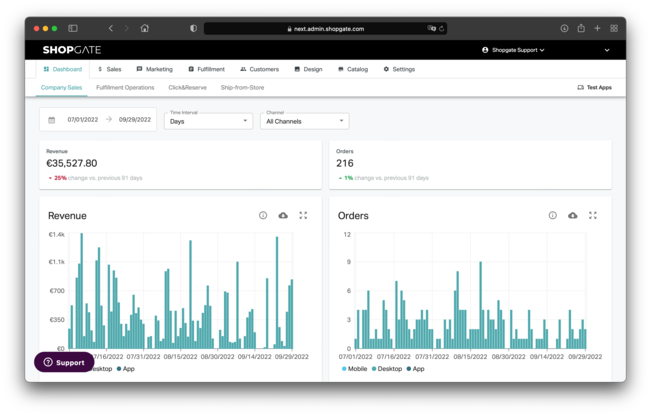The image size is (651, 415).
Task: Open a new tab with the plus icon
Action: point(597,28)
